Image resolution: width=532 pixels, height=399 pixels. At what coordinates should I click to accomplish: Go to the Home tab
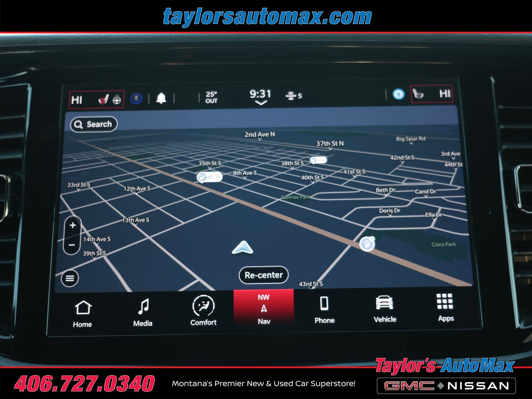click(83, 313)
